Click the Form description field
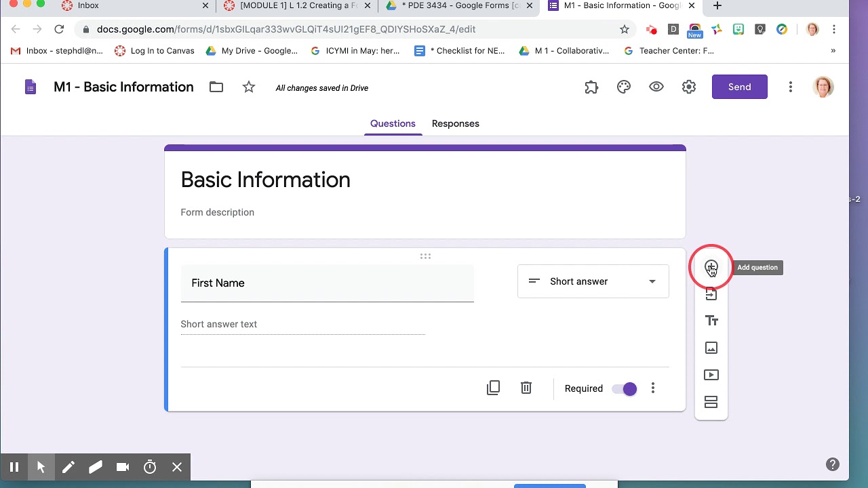The image size is (868, 488). point(217,212)
